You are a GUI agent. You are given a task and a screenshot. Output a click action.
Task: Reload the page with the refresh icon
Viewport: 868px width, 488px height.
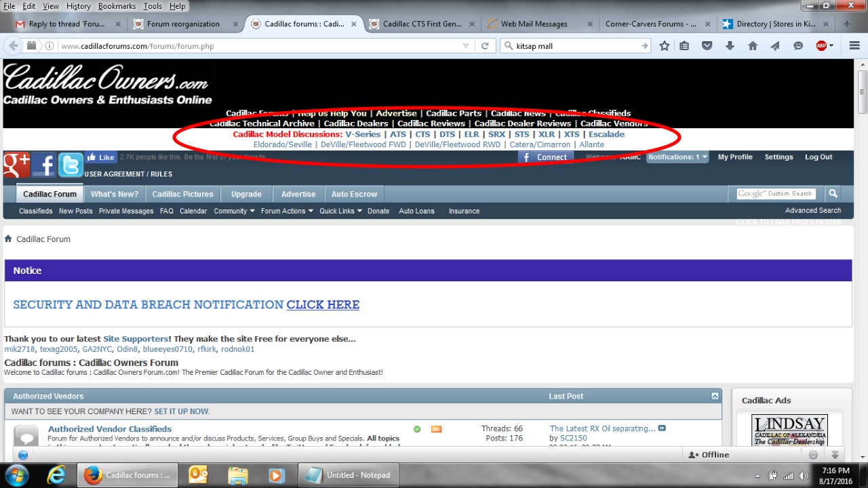click(485, 46)
